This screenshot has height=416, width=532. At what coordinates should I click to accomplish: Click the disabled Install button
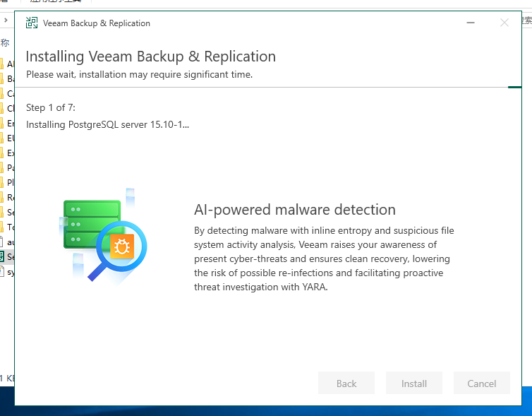(x=414, y=383)
